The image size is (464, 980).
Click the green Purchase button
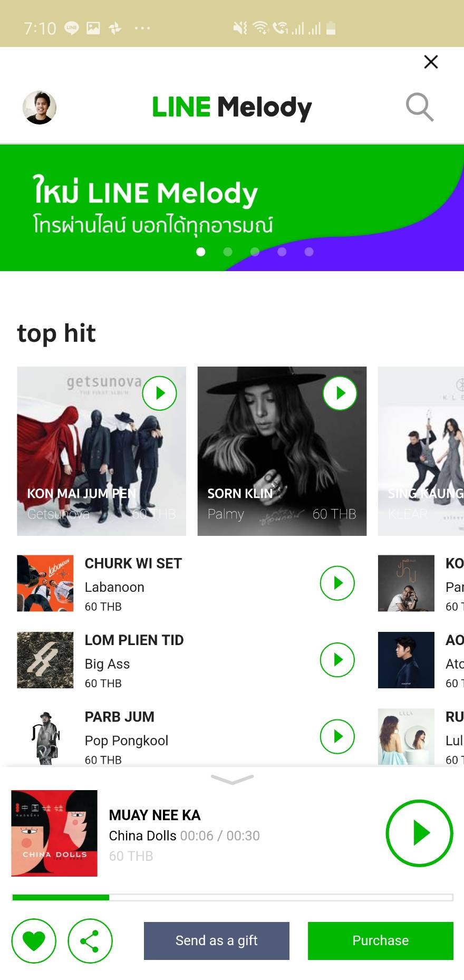click(x=381, y=940)
